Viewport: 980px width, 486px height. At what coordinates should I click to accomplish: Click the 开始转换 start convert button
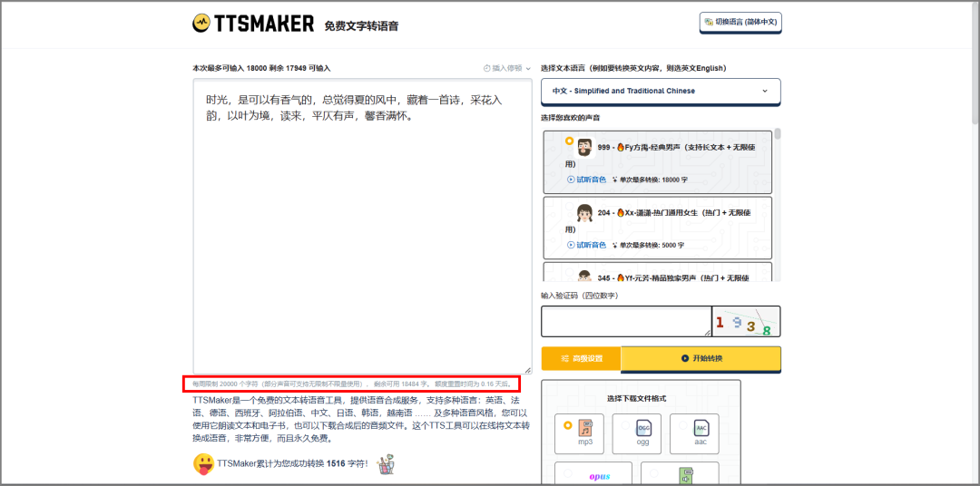coord(701,358)
